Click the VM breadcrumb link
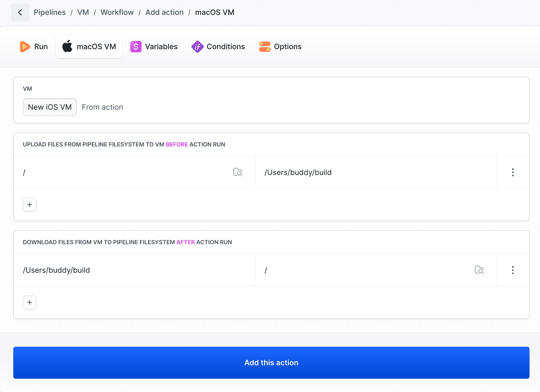The height and width of the screenshot is (392, 540). (x=83, y=12)
